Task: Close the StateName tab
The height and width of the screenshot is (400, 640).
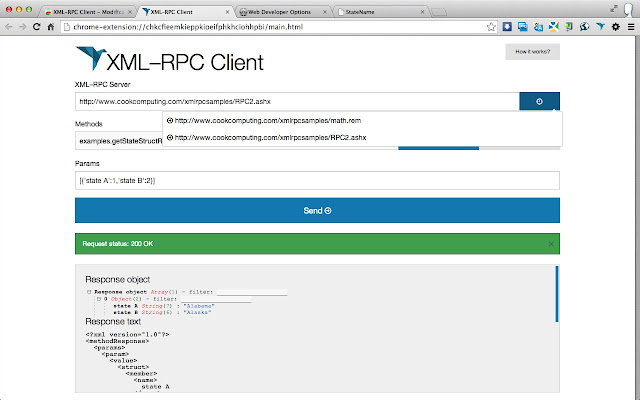Action: [x=422, y=12]
